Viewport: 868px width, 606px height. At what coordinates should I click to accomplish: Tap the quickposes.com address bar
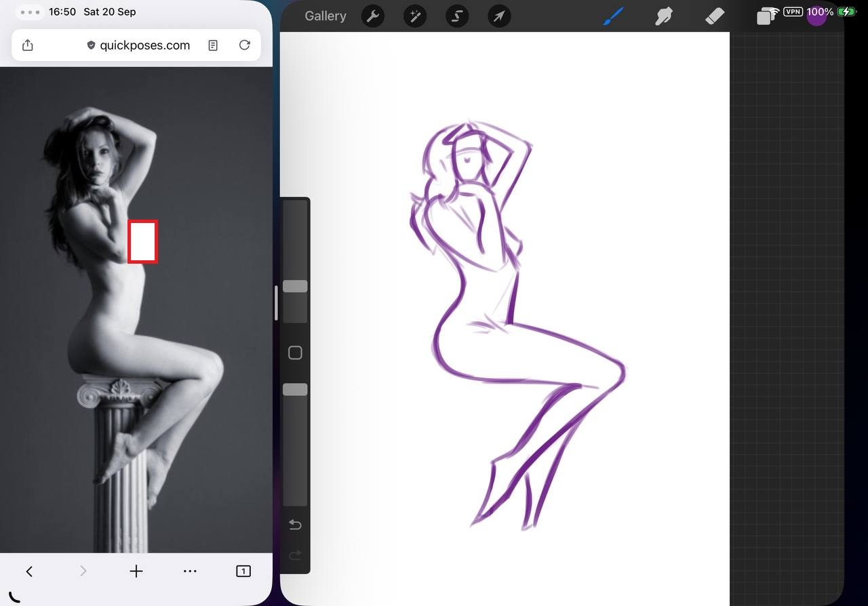pos(139,45)
